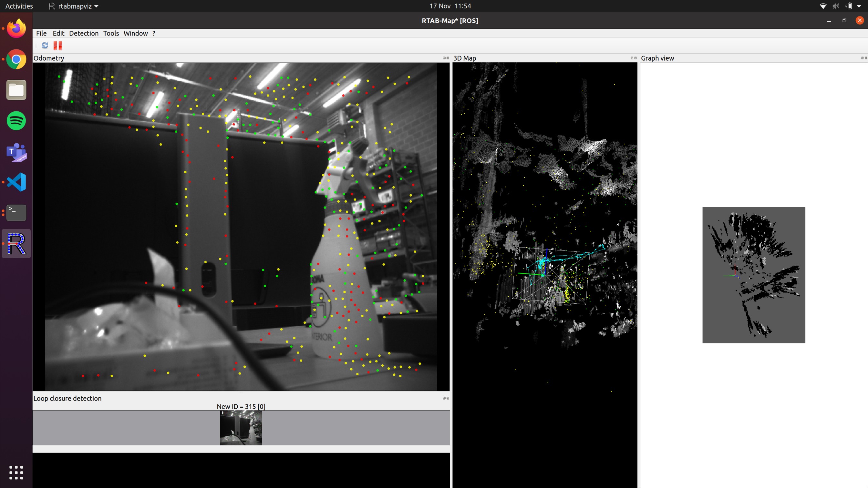Screen dimensions: 868x488
Task: Float the 3D Map panel
Action: 632,58
